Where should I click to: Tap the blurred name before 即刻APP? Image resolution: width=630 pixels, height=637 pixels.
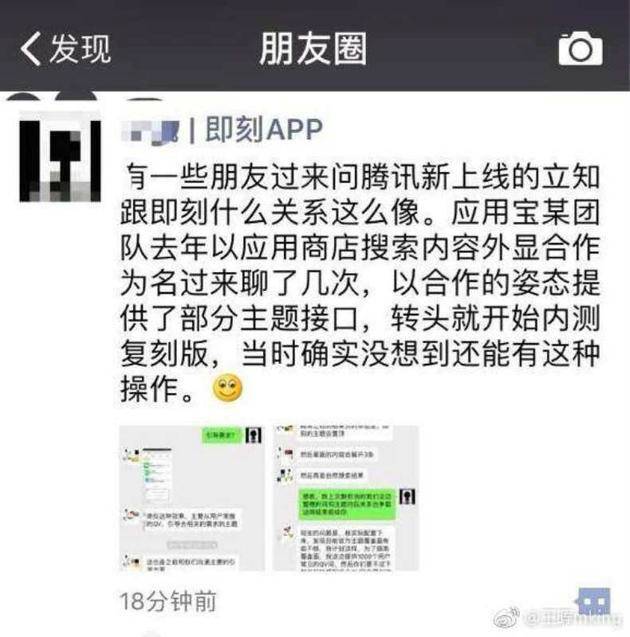(151, 131)
